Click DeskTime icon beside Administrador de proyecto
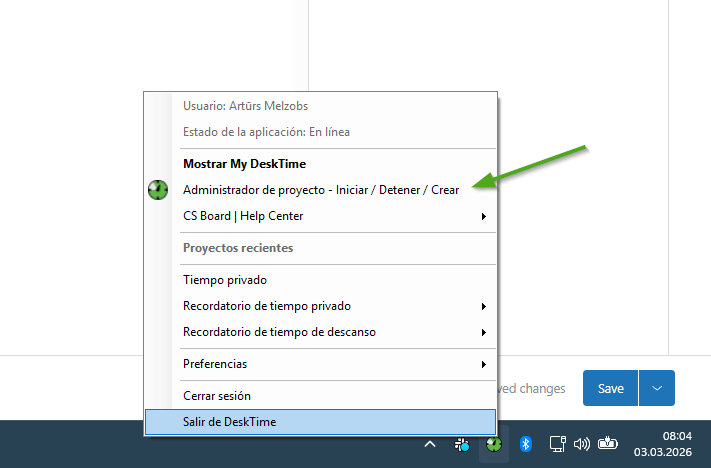711x468 pixels. click(x=158, y=190)
